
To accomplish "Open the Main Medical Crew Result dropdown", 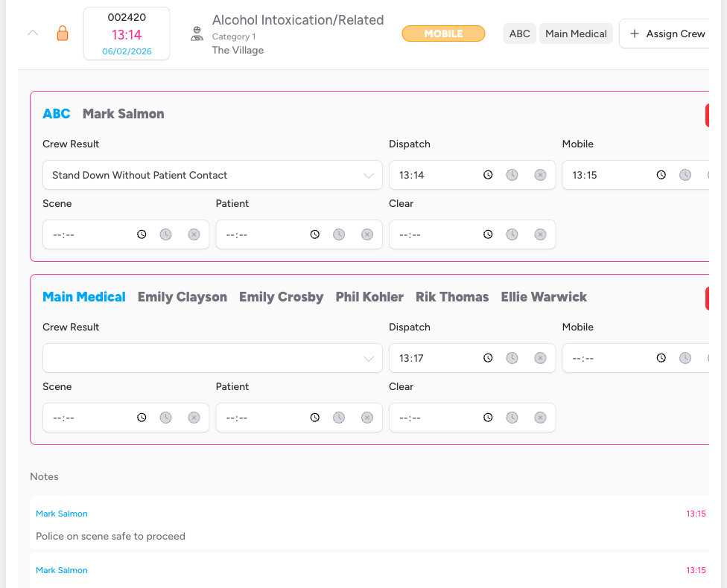I will click(212, 357).
